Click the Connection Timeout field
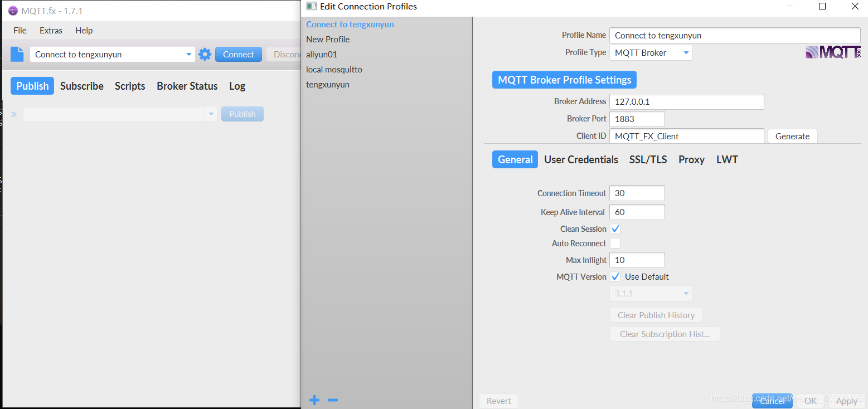The image size is (868, 409). (x=637, y=193)
